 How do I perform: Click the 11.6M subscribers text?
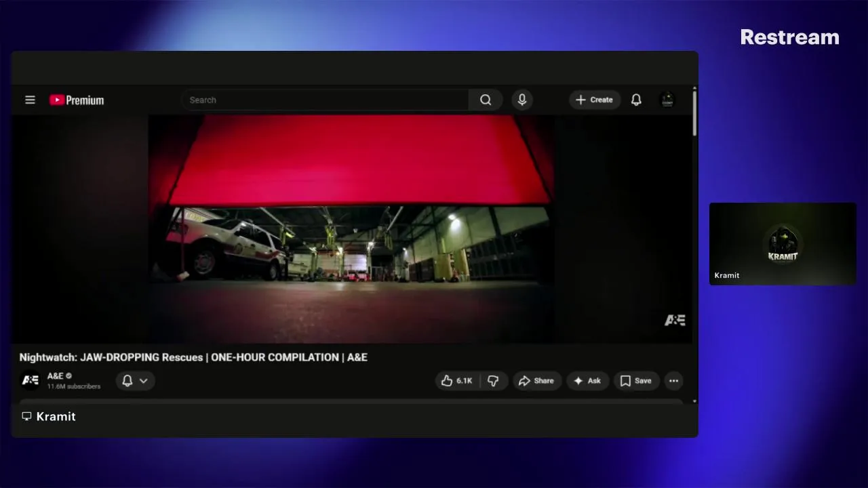point(74,386)
